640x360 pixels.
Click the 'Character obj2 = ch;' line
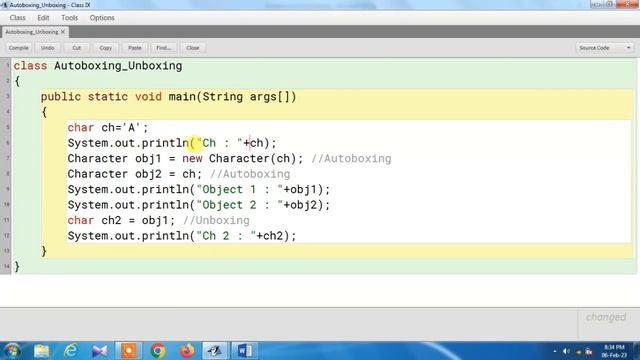(x=135, y=174)
